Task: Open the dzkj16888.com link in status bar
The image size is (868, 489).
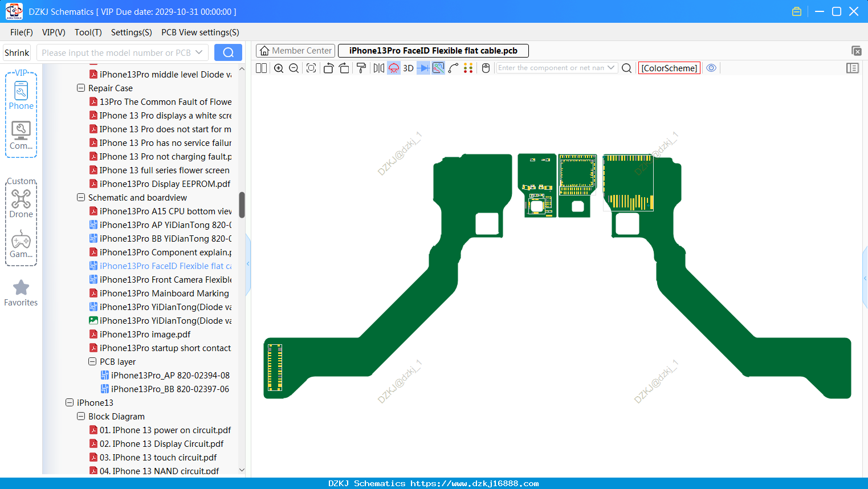Action: (x=474, y=483)
